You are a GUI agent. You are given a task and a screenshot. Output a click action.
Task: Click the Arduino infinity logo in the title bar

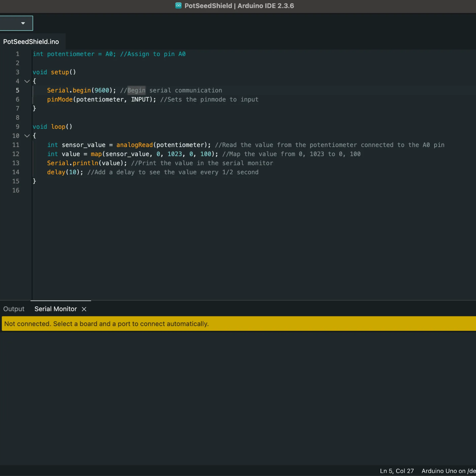[x=178, y=6]
